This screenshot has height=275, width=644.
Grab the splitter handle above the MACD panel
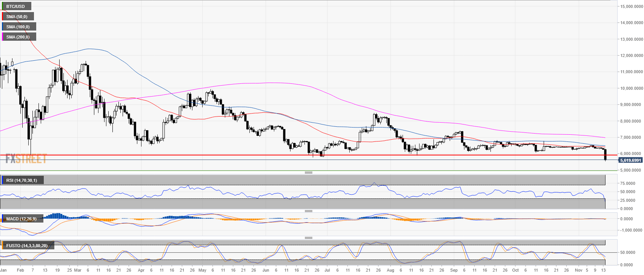(308, 211)
